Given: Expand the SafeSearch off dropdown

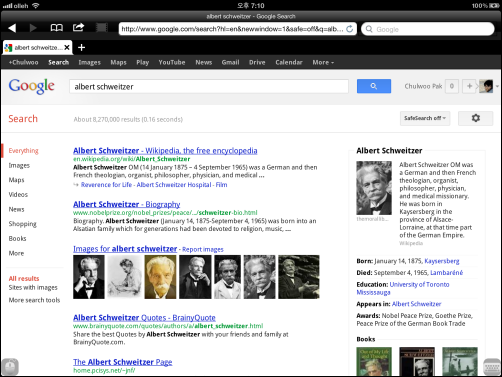Looking at the screenshot, I should [425, 118].
